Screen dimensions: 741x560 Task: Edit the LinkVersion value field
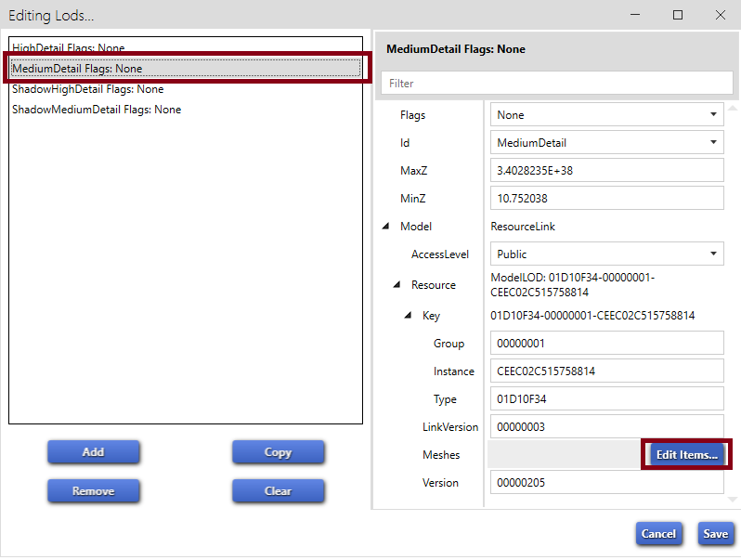[x=606, y=427]
